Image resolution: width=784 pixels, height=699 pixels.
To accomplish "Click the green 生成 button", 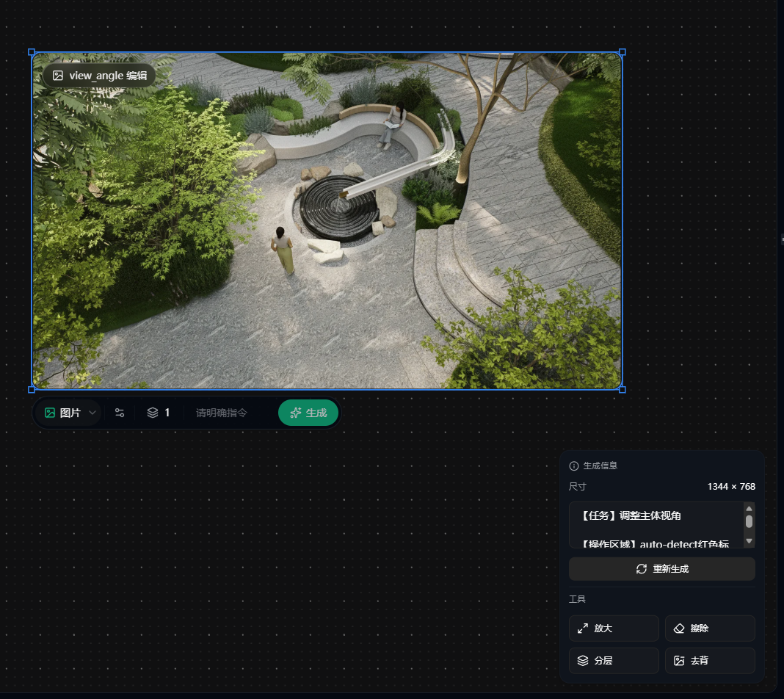I will point(308,413).
